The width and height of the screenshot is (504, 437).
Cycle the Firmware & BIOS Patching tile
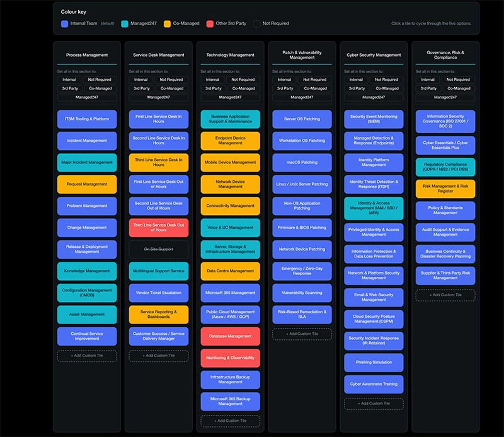(x=302, y=228)
